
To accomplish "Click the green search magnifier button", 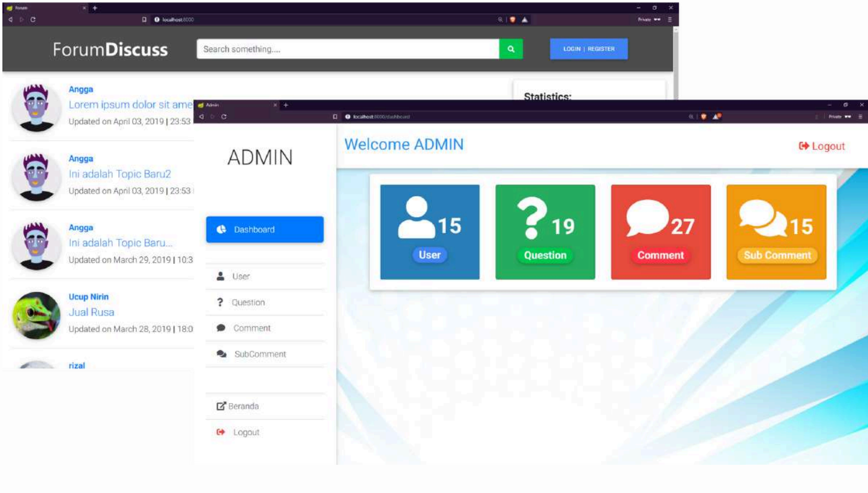I will (511, 49).
